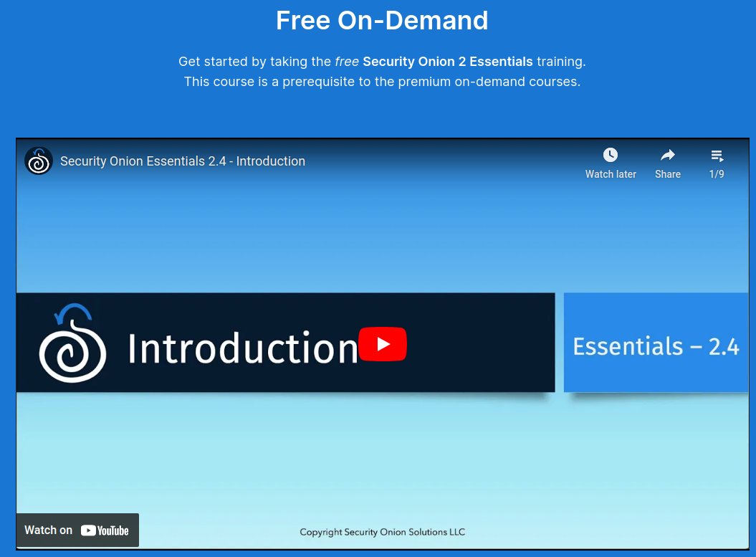
Task: Click the Free On-Demand heading
Action: [x=382, y=20]
